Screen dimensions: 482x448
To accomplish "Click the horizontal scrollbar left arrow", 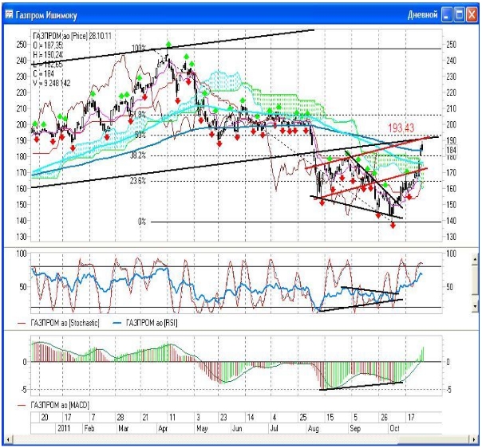I will click(8, 440).
